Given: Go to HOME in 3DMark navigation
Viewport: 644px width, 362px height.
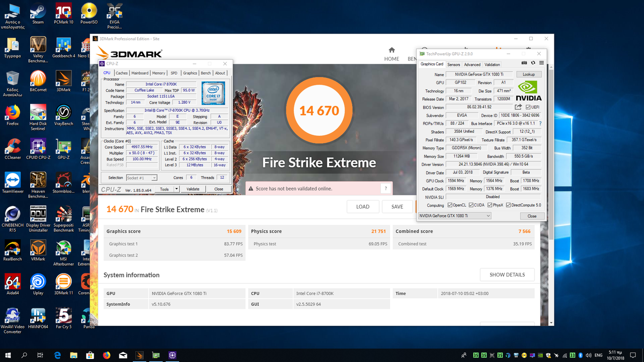Looking at the screenshot, I should coord(391,54).
